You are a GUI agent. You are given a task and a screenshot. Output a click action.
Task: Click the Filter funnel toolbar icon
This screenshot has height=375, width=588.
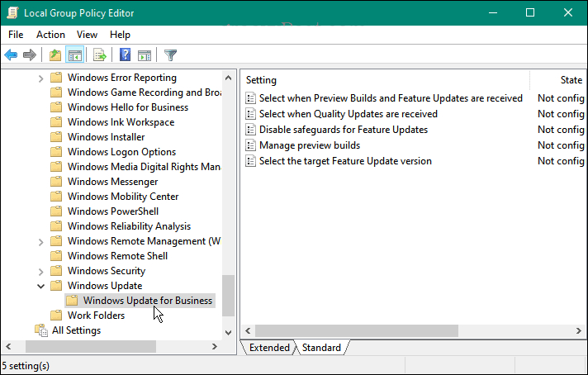coord(170,55)
